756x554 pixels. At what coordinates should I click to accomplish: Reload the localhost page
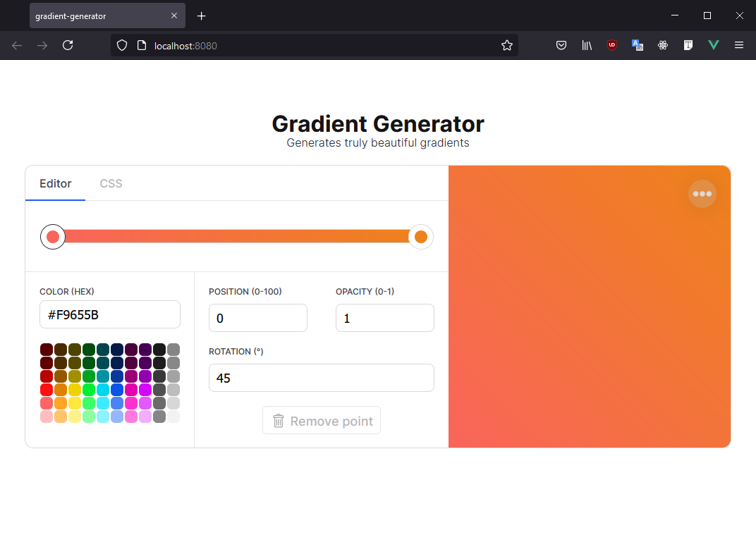(x=68, y=45)
